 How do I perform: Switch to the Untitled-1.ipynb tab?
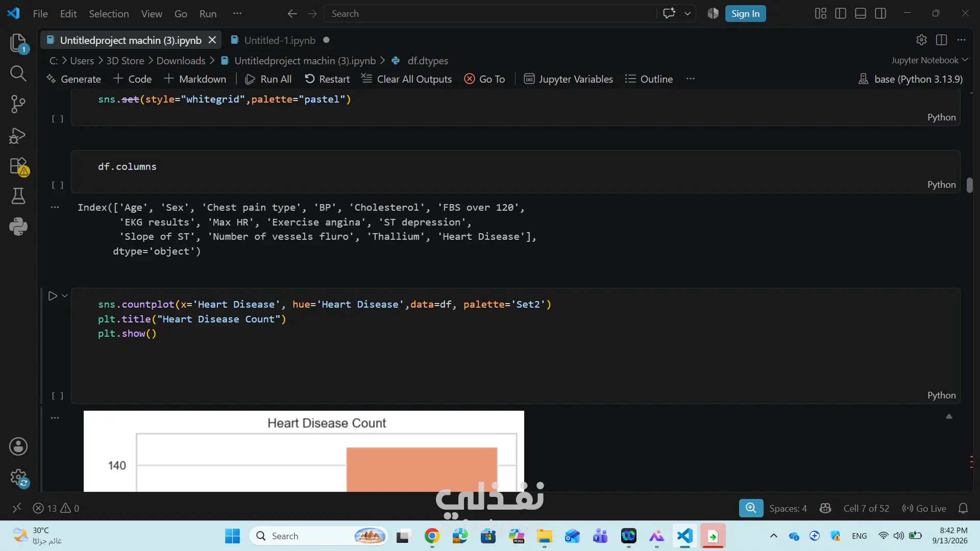click(280, 40)
